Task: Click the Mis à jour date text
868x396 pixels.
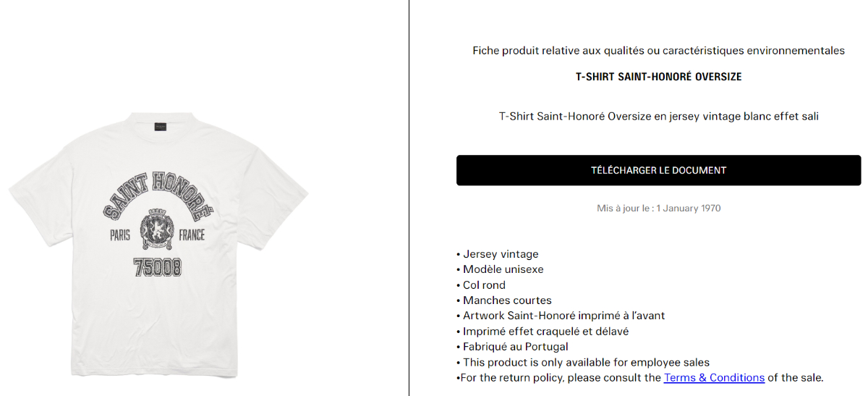Action: click(658, 208)
